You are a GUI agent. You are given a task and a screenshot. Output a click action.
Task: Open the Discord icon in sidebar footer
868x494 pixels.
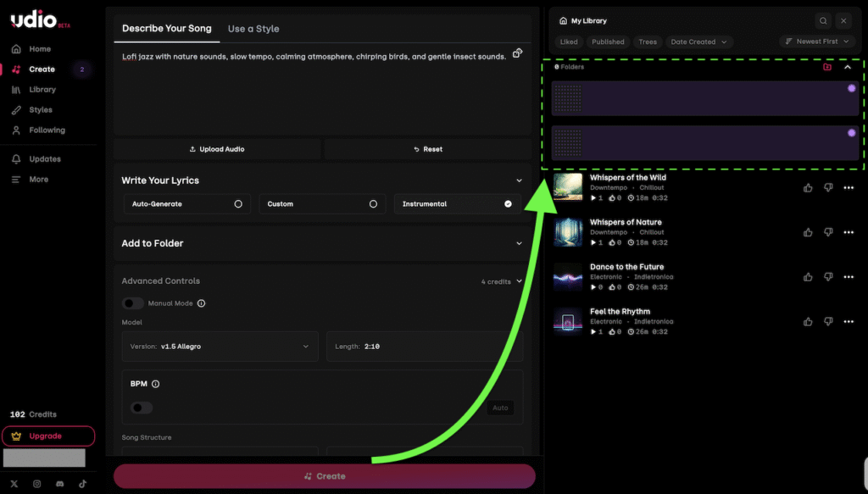[x=60, y=484]
